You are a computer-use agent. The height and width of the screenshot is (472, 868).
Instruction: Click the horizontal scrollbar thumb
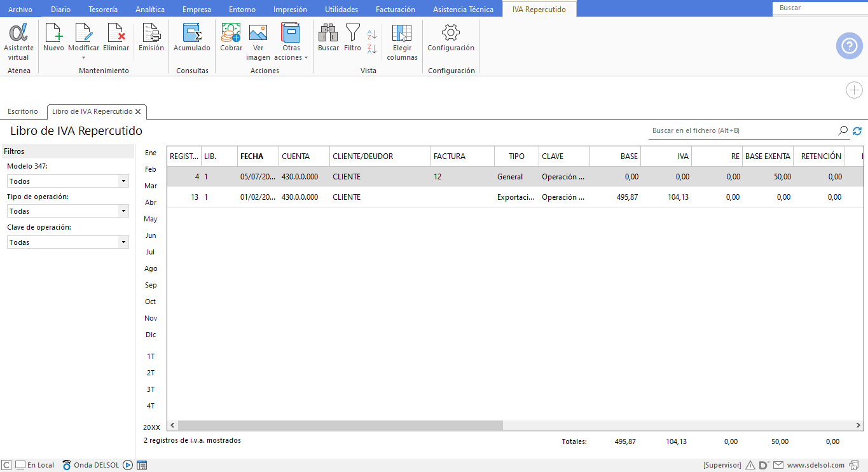click(x=340, y=425)
